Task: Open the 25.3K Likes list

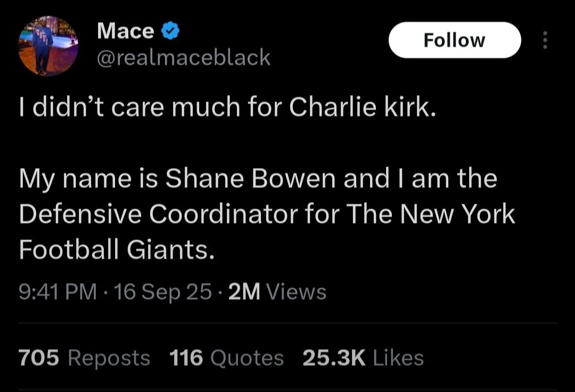Action: pos(363,358)
